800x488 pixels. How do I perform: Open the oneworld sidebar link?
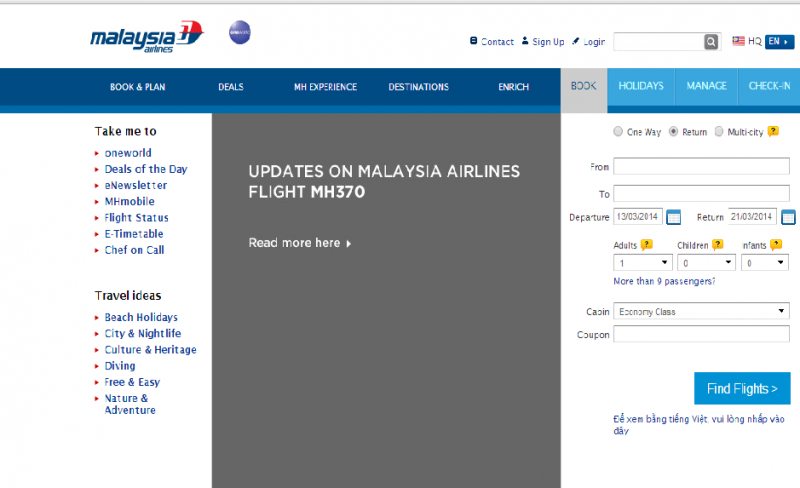click(128, 153)
